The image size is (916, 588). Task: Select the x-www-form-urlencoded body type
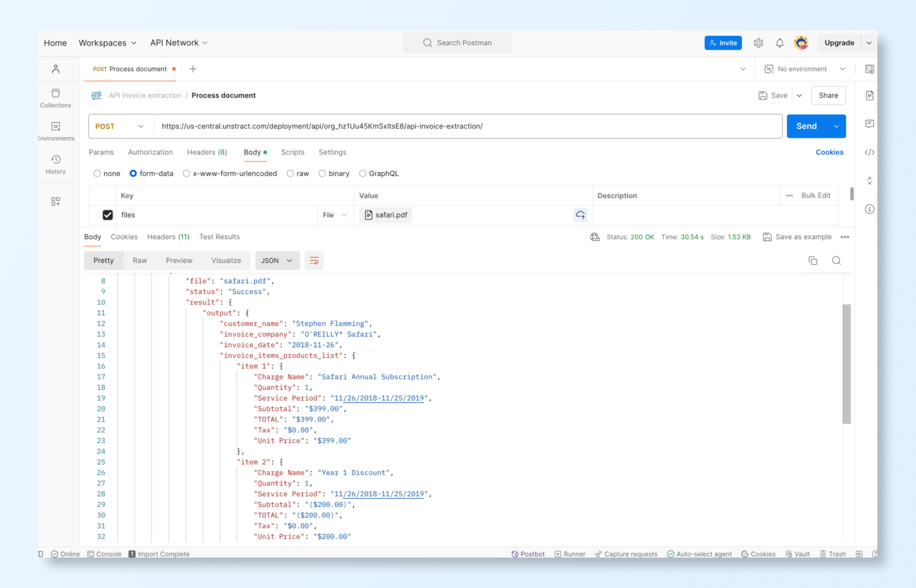(186, 173)
